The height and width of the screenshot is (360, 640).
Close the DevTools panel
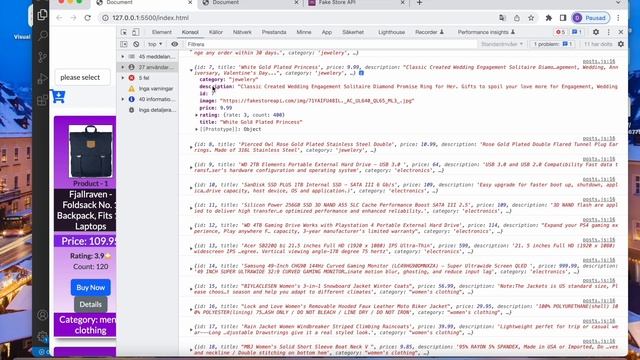pos(621,32)
